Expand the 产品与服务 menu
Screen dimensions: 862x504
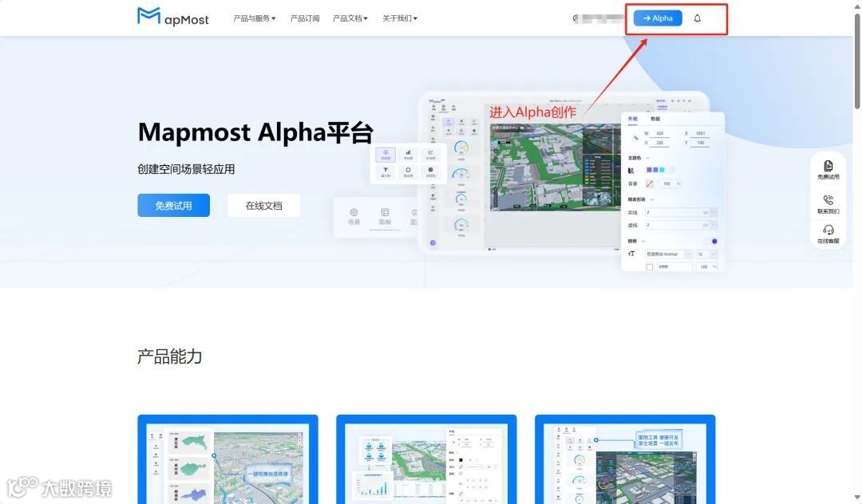pyautogui.click(x=254, y=18)
